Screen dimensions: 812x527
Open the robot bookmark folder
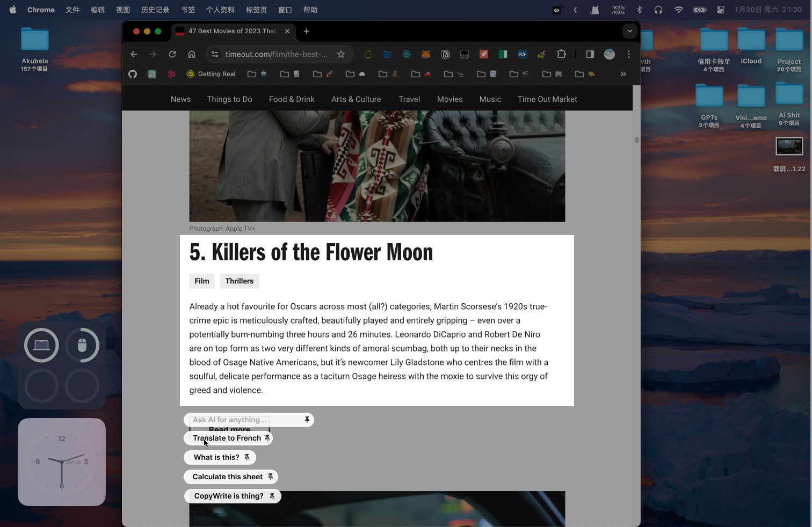click(x=257, y=74)
